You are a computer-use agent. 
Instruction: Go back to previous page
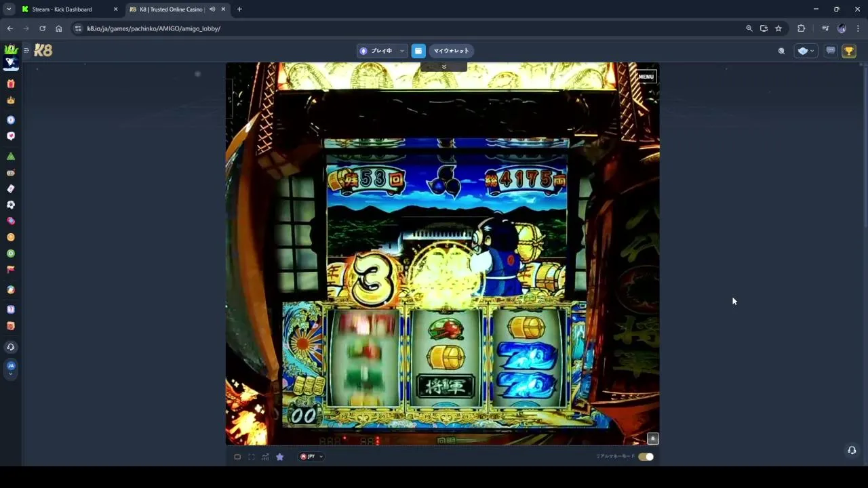point(9,28)
